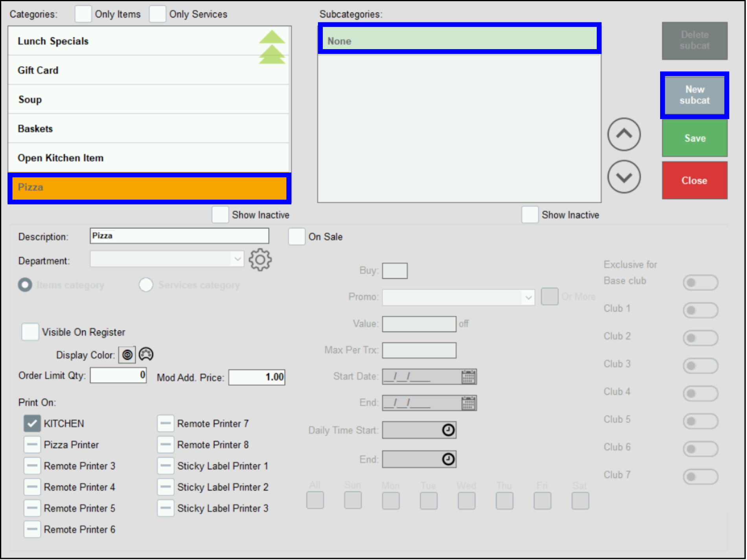Viewport: 747px width, 560px height.
Task: Click Max Per Trx field
Action: pyautogui.click(x=420, y=351)
